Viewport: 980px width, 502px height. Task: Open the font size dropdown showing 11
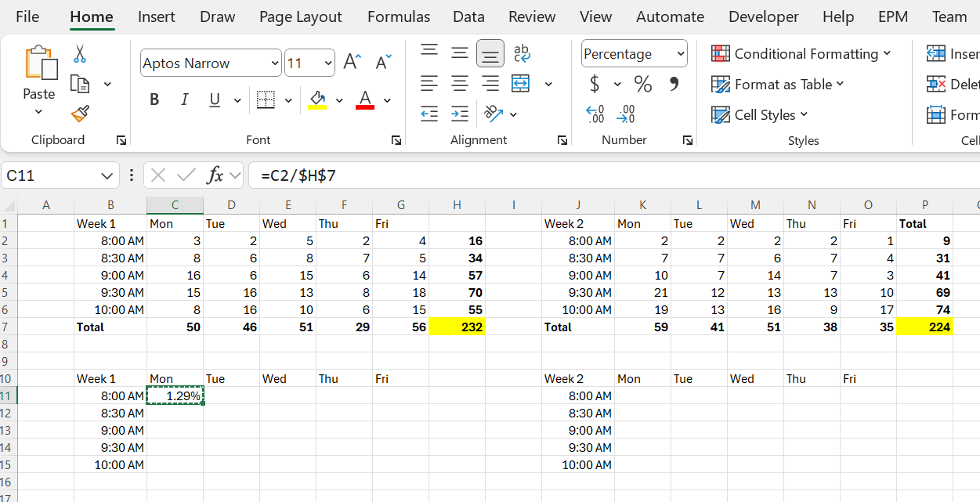(x=327, y=63)
